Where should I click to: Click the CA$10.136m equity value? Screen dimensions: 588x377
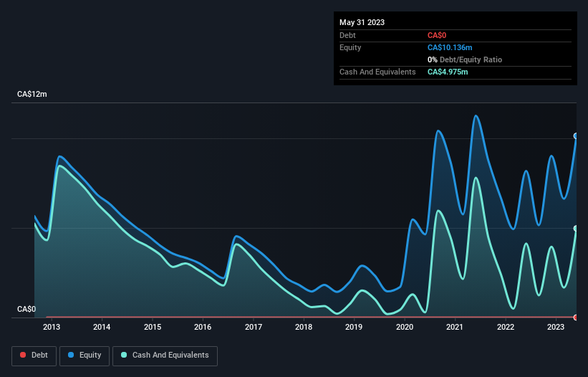tap(450, 47)
